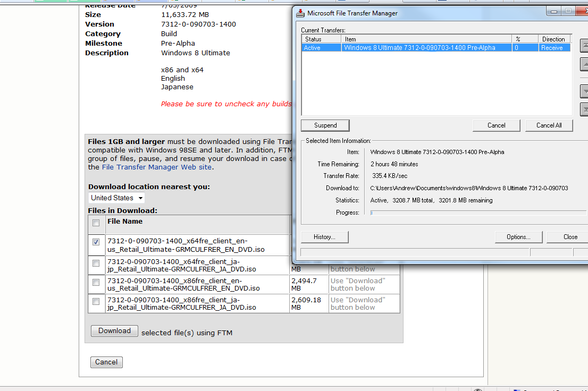Minimize the File Transfer Manager window
Image resolution: width=588 pixels, height=391 pixels.
click(x=553, y=12)
